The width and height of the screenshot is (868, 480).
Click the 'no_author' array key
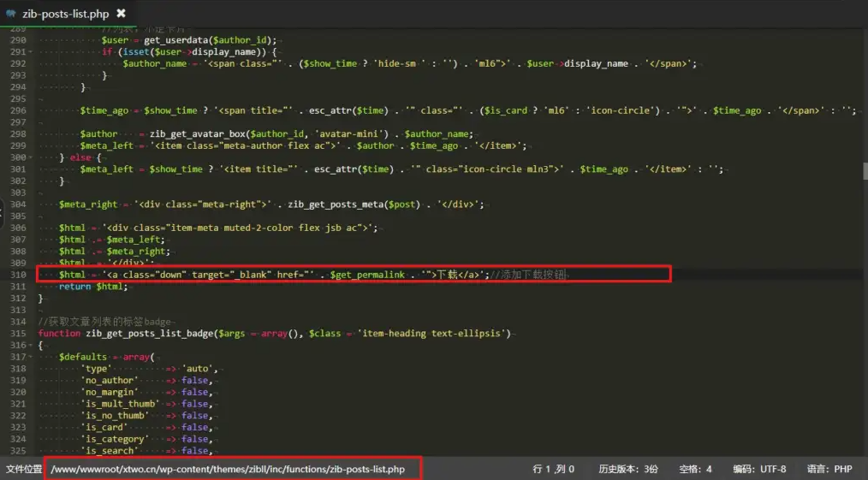click(x=109, y=381)
